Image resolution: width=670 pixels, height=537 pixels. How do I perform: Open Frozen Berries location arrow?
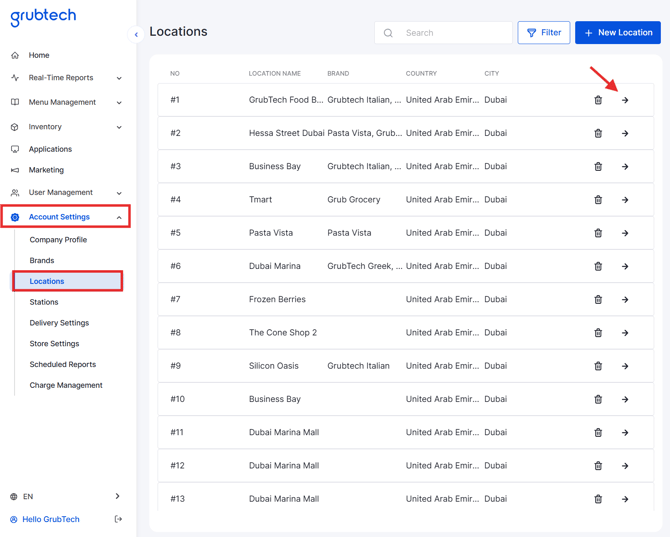point(625,299)
